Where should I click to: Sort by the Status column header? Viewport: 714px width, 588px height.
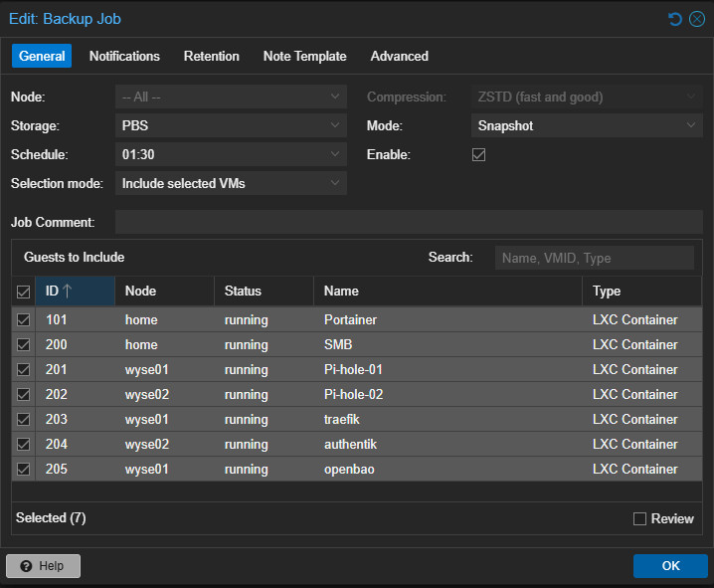pos(264,292)
